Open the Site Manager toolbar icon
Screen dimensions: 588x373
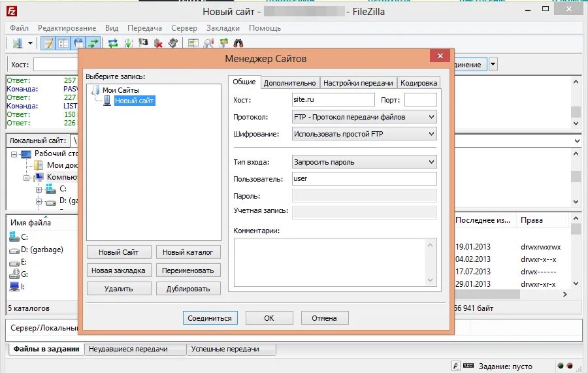tap(17, 44)
